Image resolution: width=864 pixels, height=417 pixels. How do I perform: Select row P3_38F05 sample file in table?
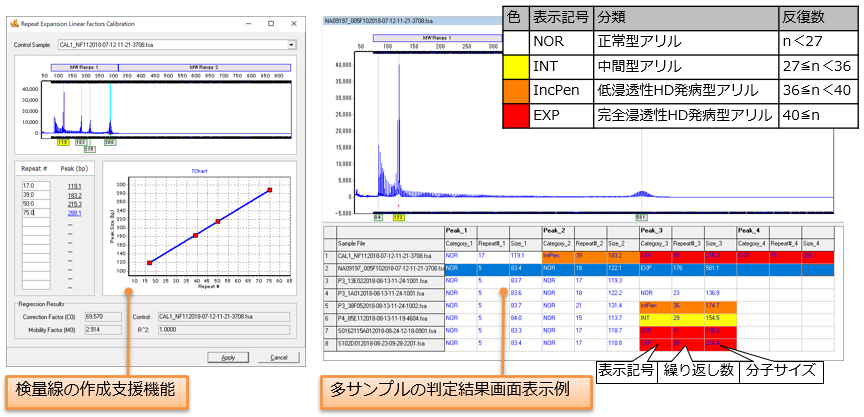tap(385, 305)
